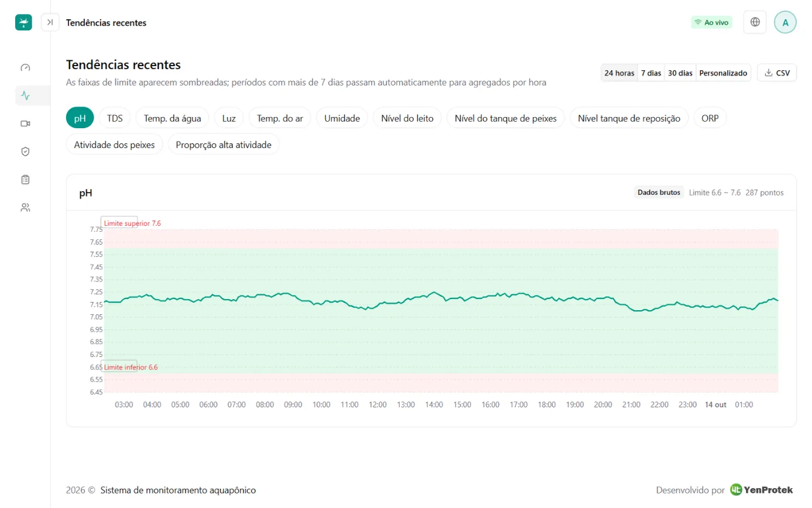Show 'Proporção alta atividade' metric
The height and width of the screenshot is (508, 812).
click(223, 145)
